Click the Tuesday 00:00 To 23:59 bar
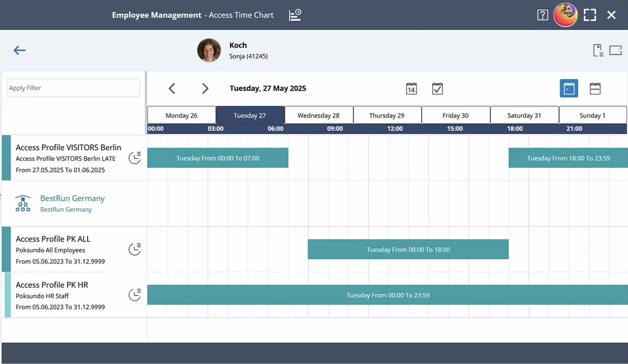 tap(388, 295)
